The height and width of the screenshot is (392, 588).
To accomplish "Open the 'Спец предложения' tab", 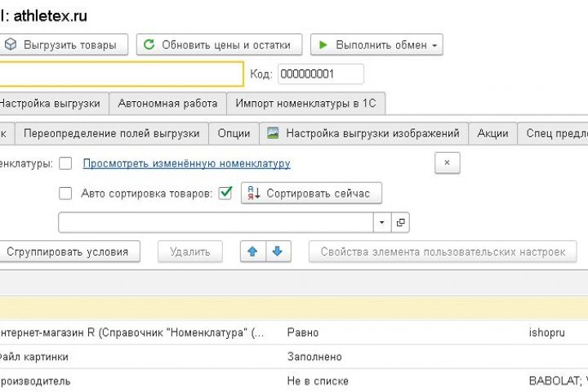I will click(553, 133).
